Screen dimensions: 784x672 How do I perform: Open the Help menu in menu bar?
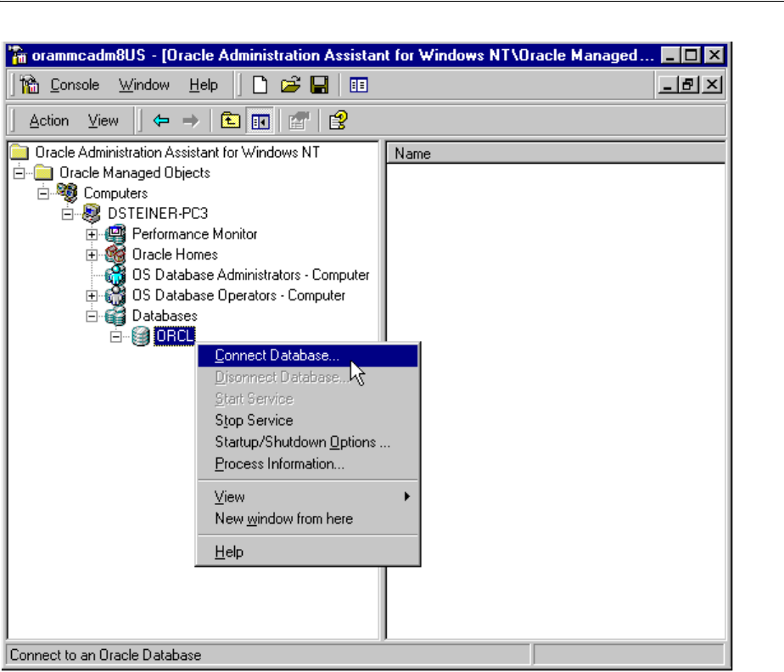tap(204, 85)
